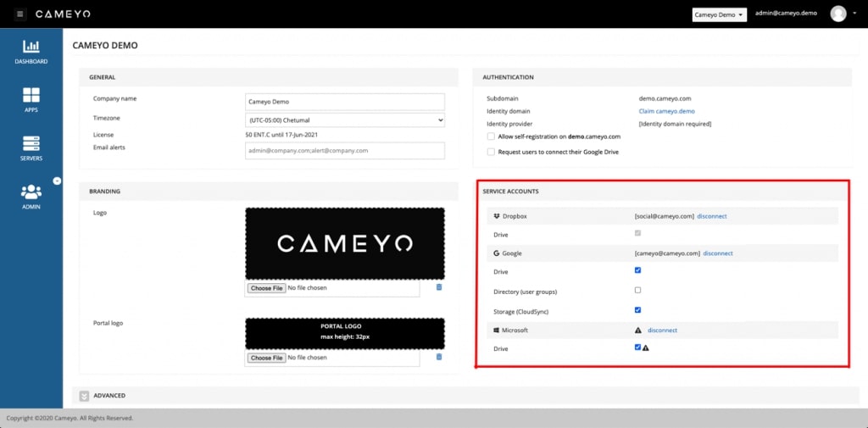
Task: Open the Dashboard chart icon
Action: (31, 47)
